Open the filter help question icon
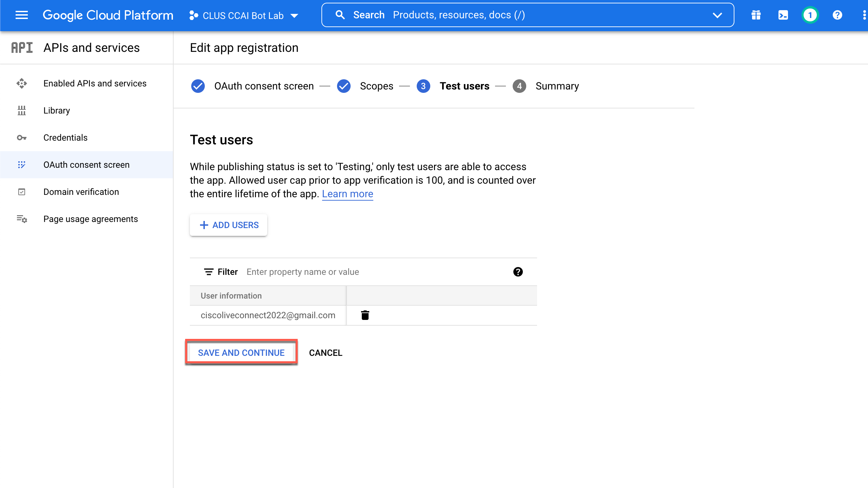The image size is (868, 488). pyautogui.click(x=518, y=272)
